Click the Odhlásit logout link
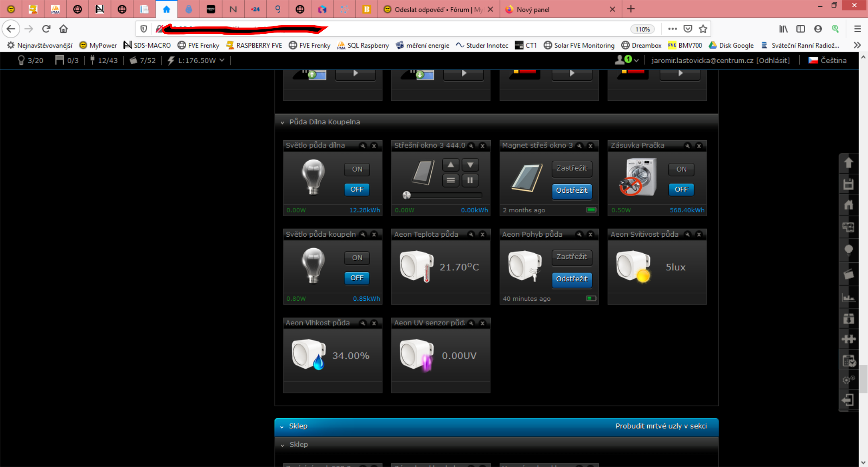The width and height of the screenshot is (868, 467). [773, 60]
